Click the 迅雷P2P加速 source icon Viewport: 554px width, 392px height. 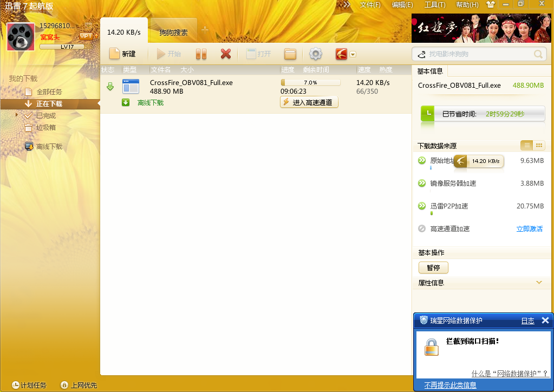422,206
